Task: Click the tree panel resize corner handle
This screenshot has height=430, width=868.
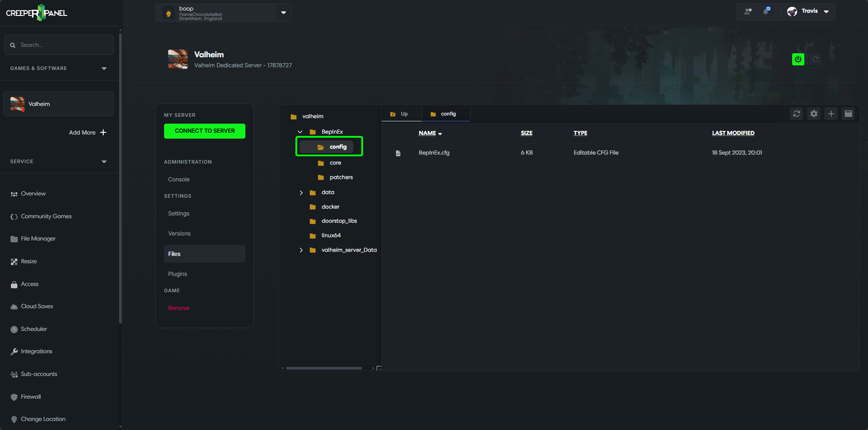Action: pyautogui.click(x=379, y=368)
